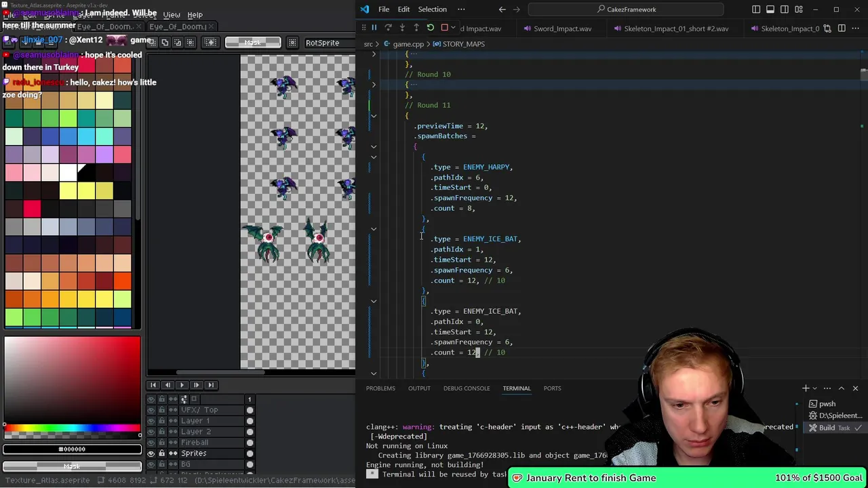Go to next frame in Aseprite
This screenshot has width=868, height=488.
point(196,385)
